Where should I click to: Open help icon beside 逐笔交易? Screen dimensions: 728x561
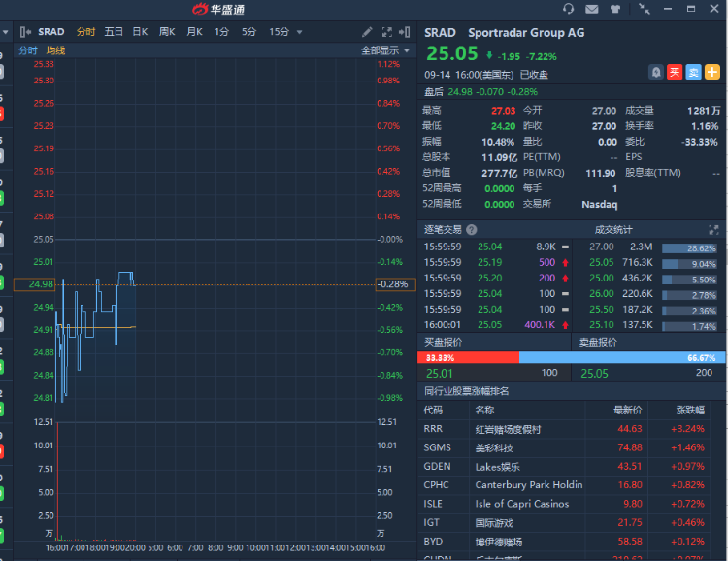(x=472, y=230)
